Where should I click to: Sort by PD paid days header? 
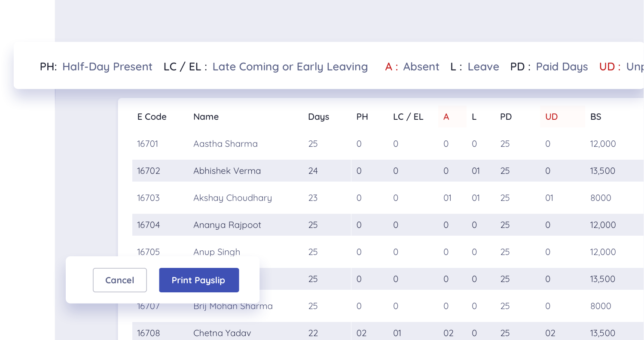point(506,117)
